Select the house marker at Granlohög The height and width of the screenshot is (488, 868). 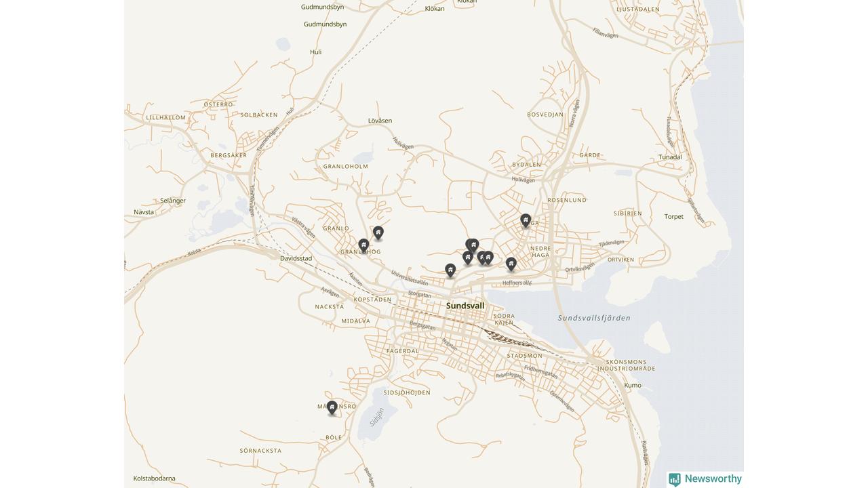pos(363,245)
